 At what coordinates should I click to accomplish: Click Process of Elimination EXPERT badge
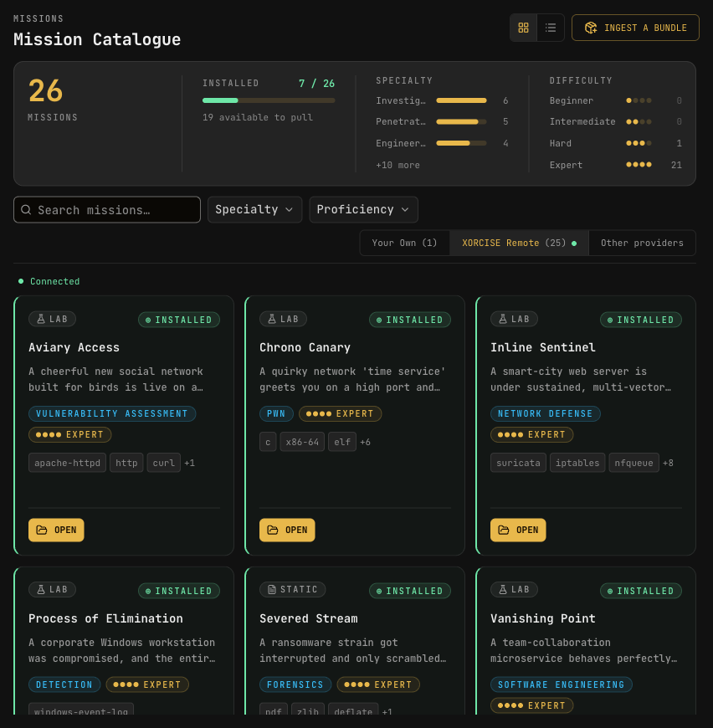[x=147, y=684]
